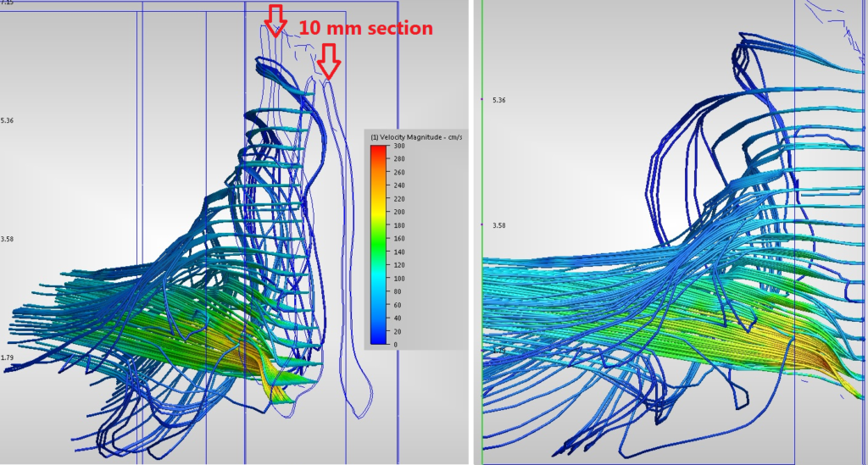Image resolution: width=868 pixels, height=465 pixels.
Task: Click the right red arrow annotation
Action: tap(329, 61)
